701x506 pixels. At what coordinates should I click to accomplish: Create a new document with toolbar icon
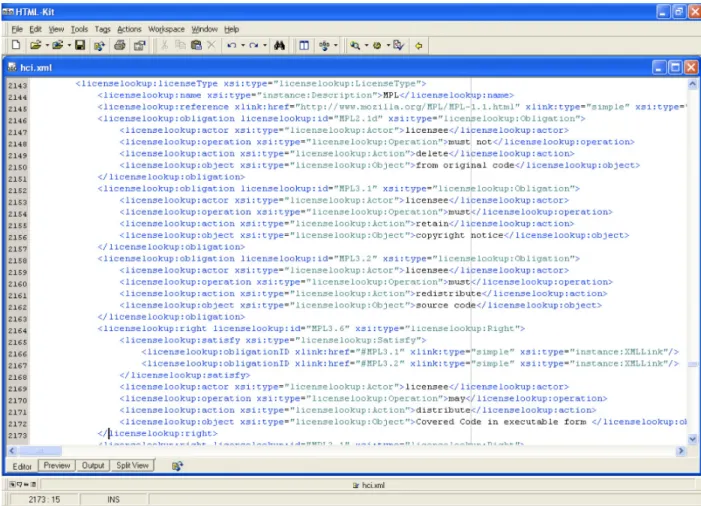pyautogui.click(x=16, y=45)
